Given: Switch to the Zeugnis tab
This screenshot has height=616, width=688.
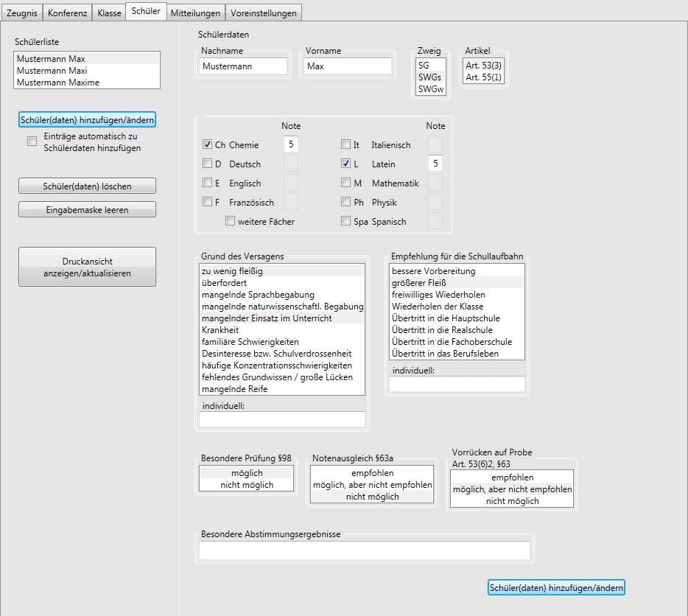Looking at the screenshot, I should click(x=21, y=13).
